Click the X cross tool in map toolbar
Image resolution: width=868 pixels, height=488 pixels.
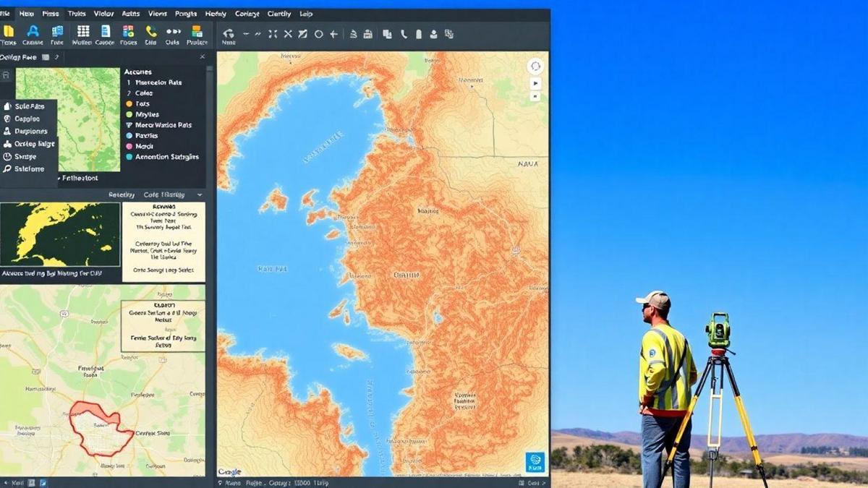[x=288, y=33]
